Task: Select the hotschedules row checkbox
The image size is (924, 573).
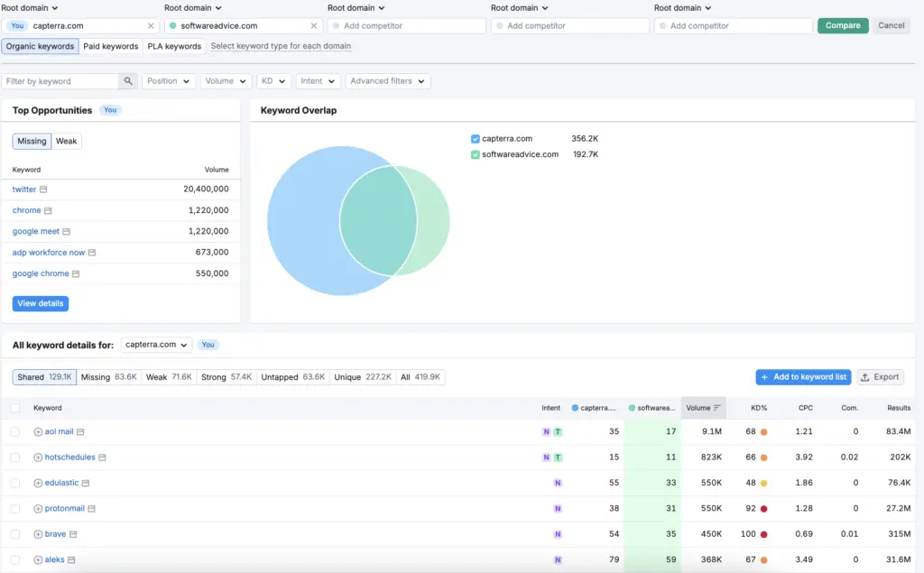Action: (x=15, y=457)
